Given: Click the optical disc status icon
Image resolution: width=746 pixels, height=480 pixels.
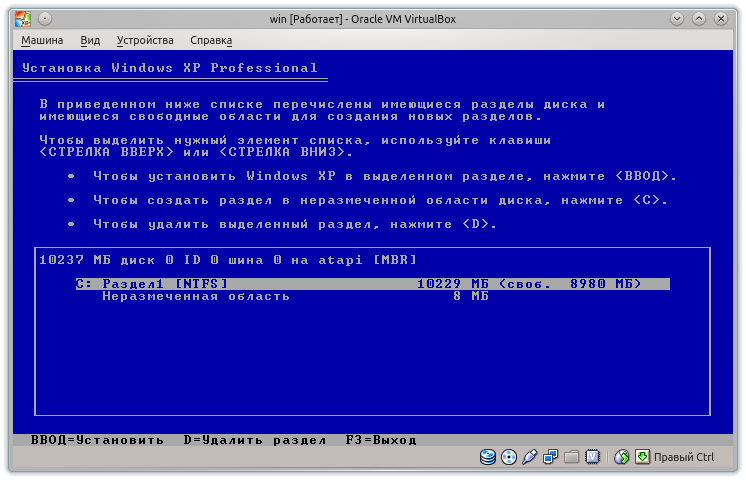Looking at the screenshot, I should [509, 457].
